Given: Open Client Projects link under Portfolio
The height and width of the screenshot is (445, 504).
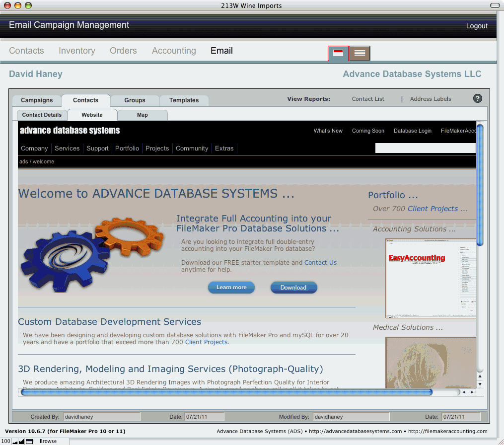Looking at the screenshot, I should (432, 209).
